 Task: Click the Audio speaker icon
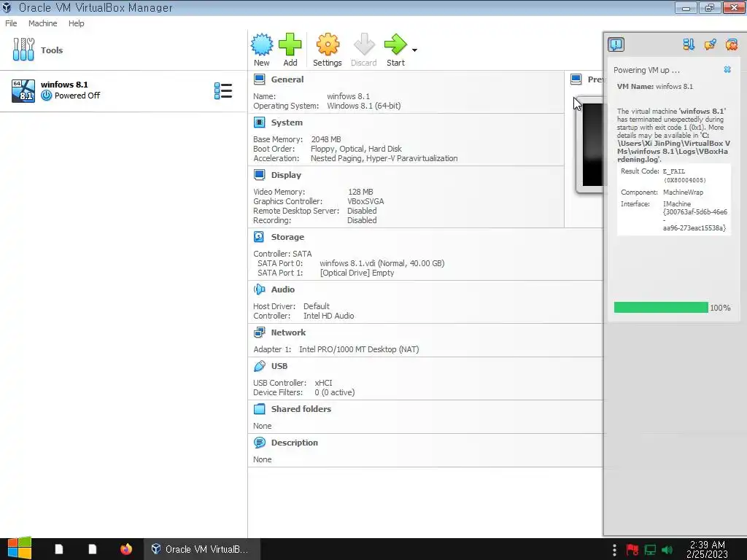(x=259, y=289)
